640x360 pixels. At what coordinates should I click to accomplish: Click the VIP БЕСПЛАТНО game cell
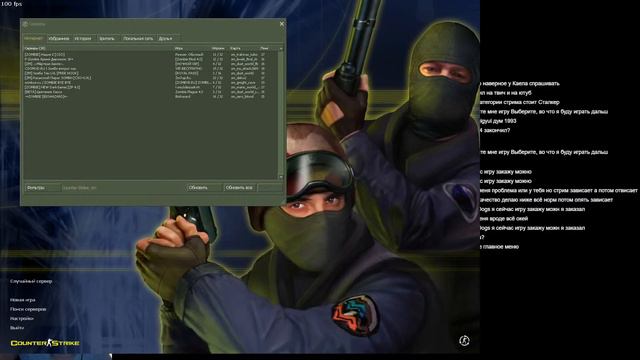click(x=188, y=69)
